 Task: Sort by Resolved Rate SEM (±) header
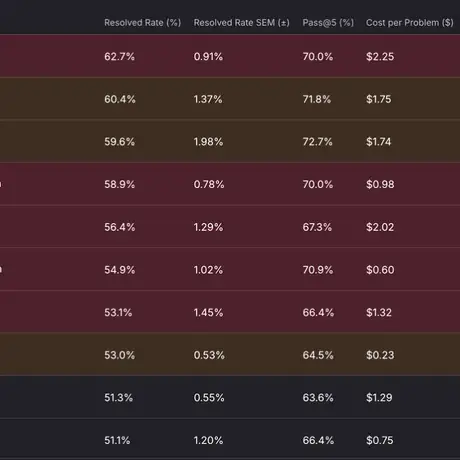click(241, 23)
